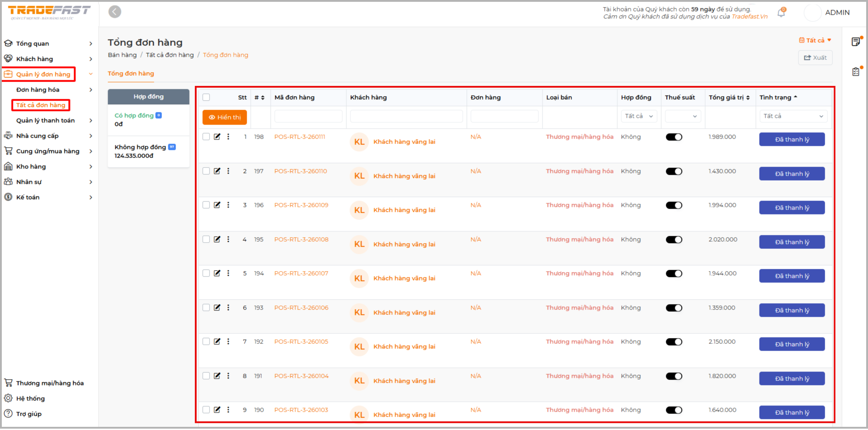Select Tất cả đơn hàng in sidebar
868x430 pixels.
[x=41, y=105]
